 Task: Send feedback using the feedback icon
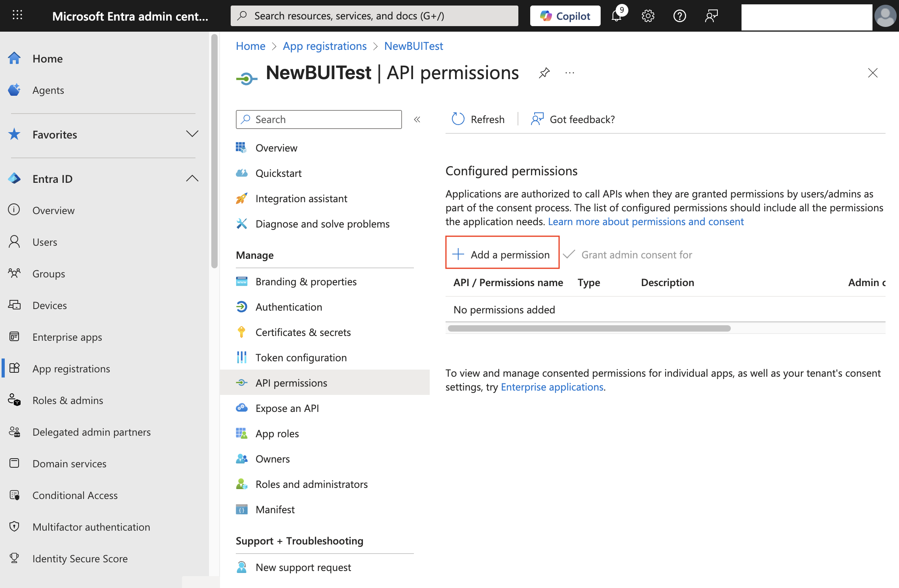[711, 16]
